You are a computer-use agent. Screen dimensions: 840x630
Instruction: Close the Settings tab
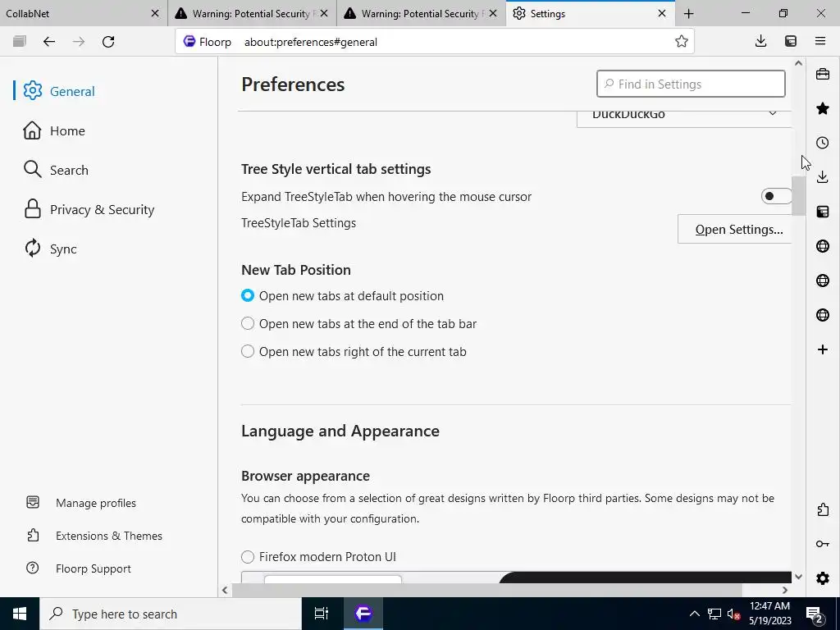coord(662,14)
